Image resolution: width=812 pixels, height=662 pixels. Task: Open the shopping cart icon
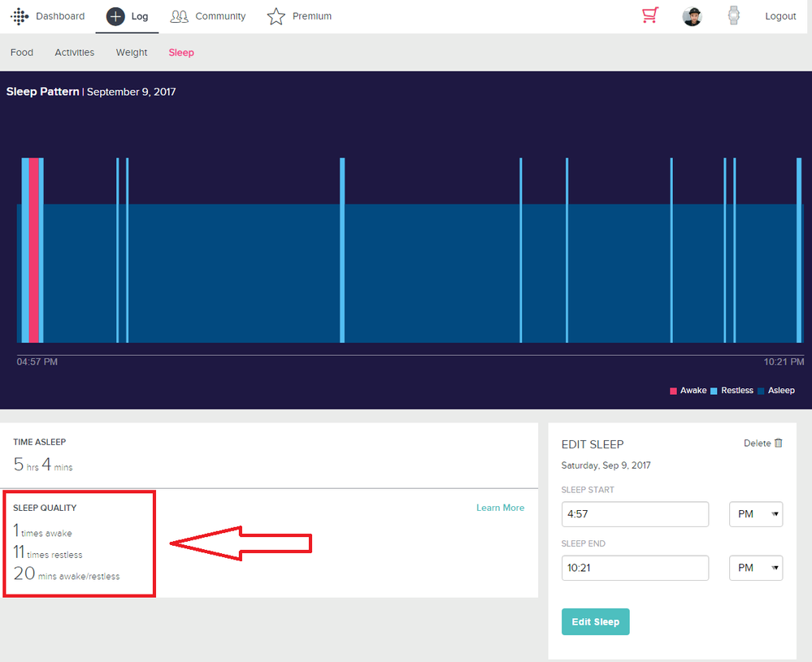tap(649, 16)
